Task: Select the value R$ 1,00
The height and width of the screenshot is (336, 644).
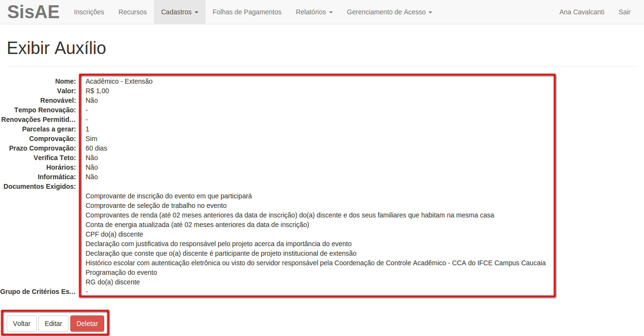Action: (x=97, y=91)
